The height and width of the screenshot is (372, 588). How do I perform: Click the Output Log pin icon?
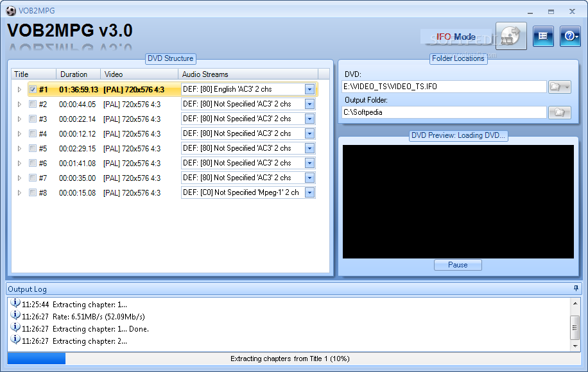pos(576,288)
